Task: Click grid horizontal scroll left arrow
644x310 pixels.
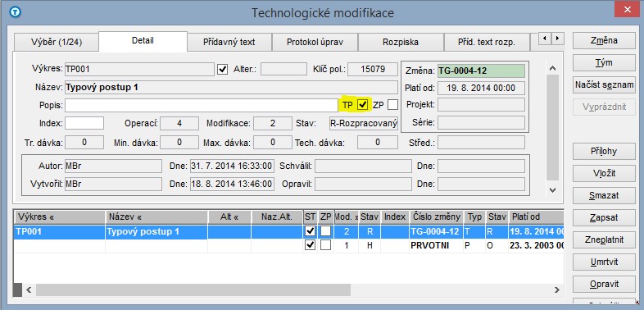Action: (x=29, y=289)
